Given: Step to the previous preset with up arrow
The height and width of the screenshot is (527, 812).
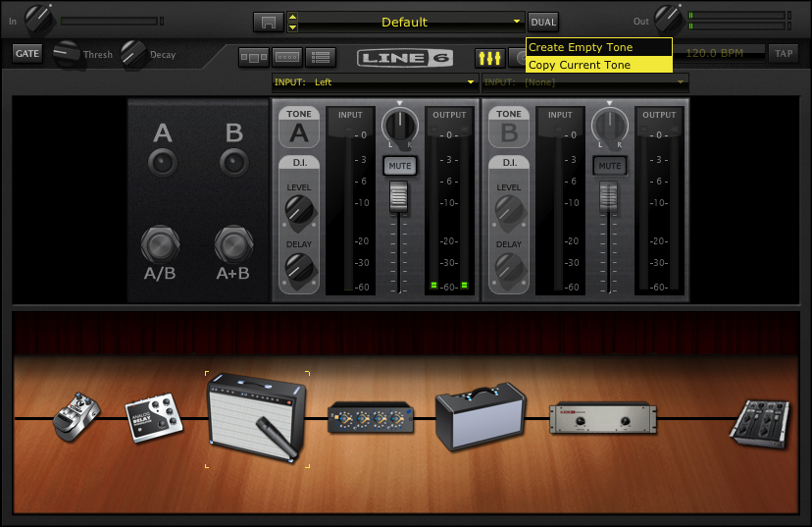Looking at the screenshot, I should (x=292, y=17).
